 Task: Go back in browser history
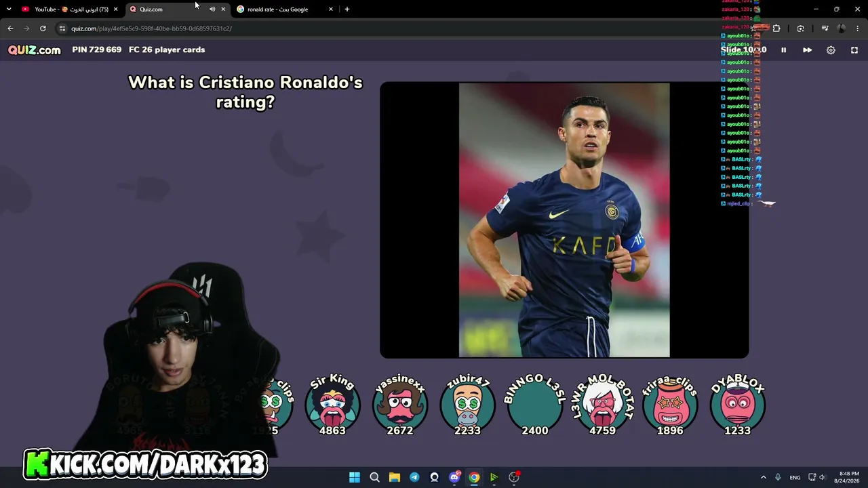[10, 28]
